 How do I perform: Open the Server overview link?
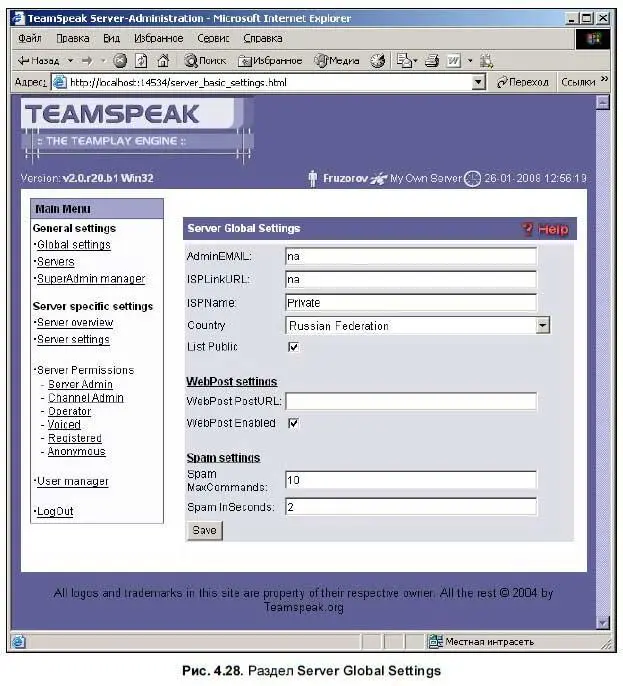coord(75,323)
